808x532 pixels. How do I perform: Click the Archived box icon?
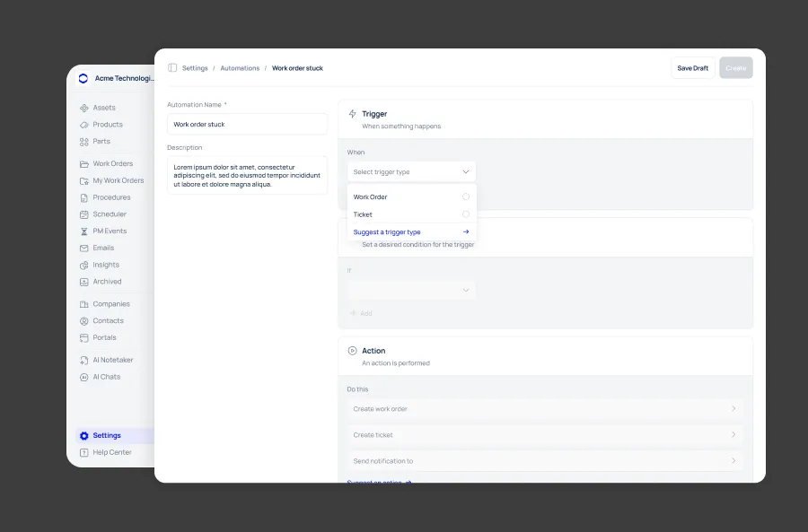(84, 282)
